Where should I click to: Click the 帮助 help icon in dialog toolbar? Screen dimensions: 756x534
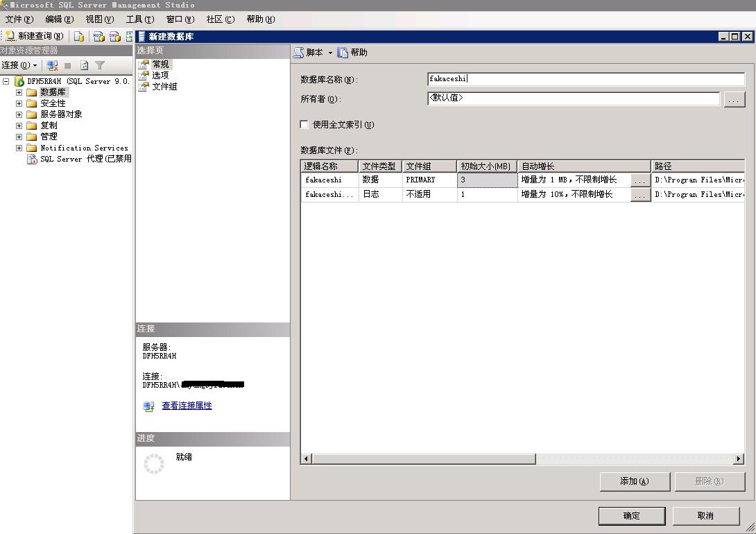(343, 53)
